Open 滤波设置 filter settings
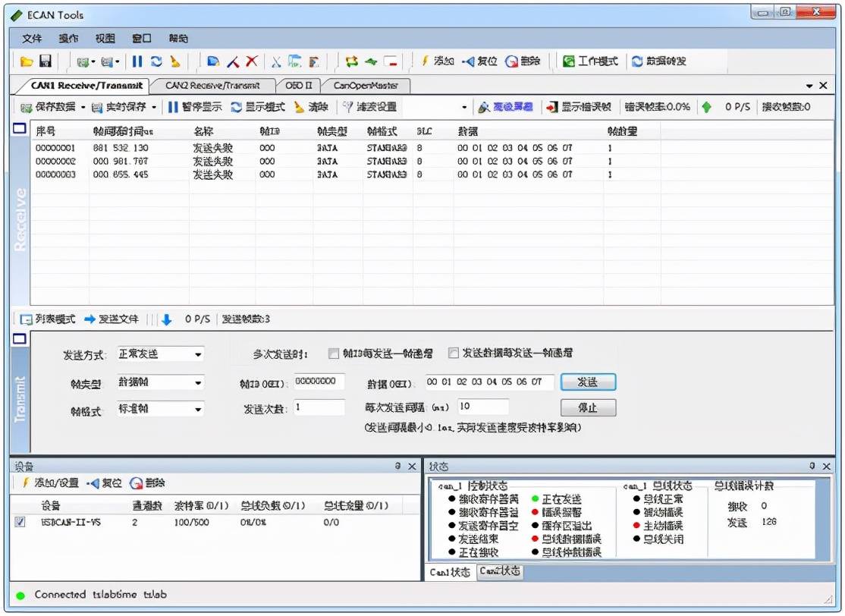The width and height of the screenshot is (845, 616). [x=369, y=107]
